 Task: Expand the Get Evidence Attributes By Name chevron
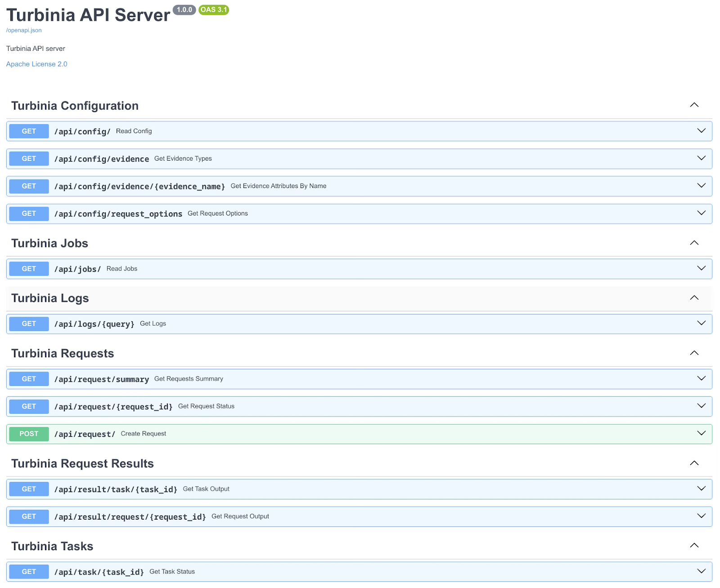click(701, 185)
